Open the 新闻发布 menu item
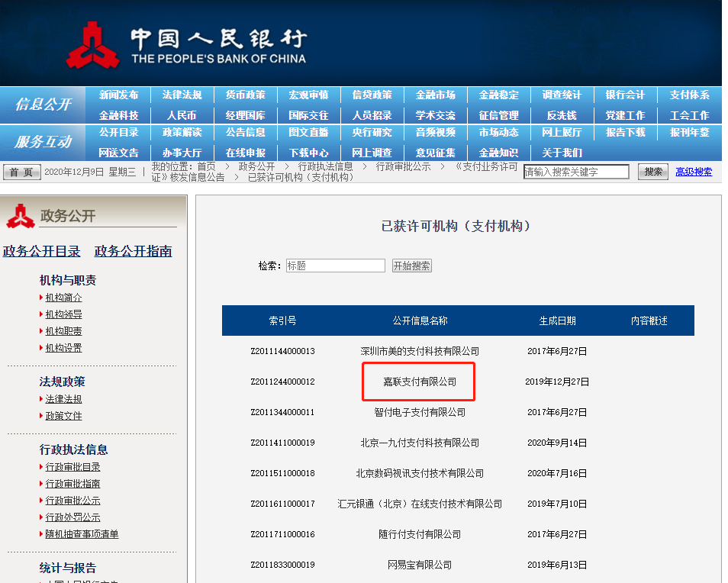728x583 pixels. pyautogui.click(x=118, y=95)
